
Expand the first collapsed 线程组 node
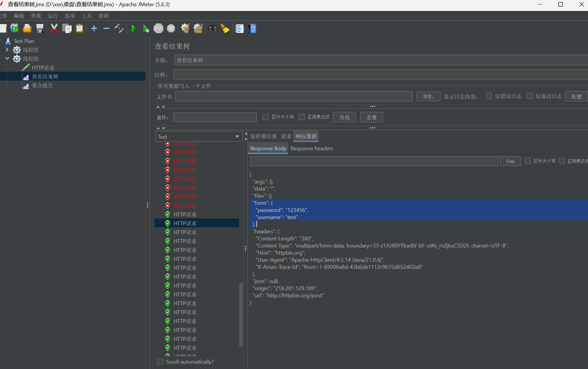[7, 50]
